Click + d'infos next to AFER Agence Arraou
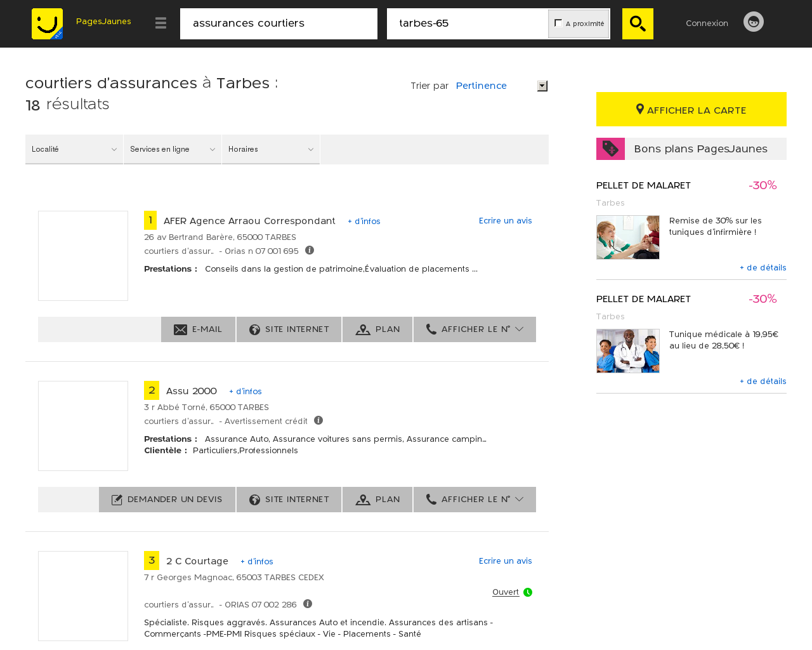The image size is (812, 650). [364, 221]
